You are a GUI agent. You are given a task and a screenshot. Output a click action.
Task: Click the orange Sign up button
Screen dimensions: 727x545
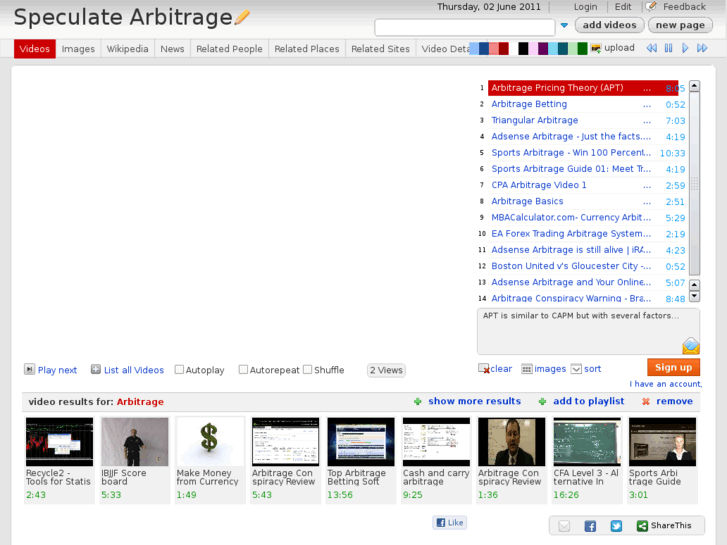click(x=673, y=367)
